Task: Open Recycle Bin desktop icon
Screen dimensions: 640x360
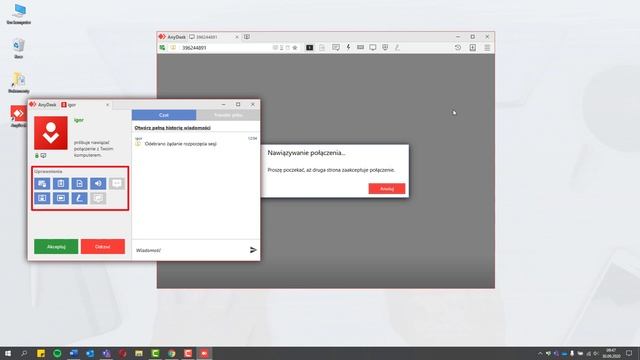Action: tap(19, 49)
